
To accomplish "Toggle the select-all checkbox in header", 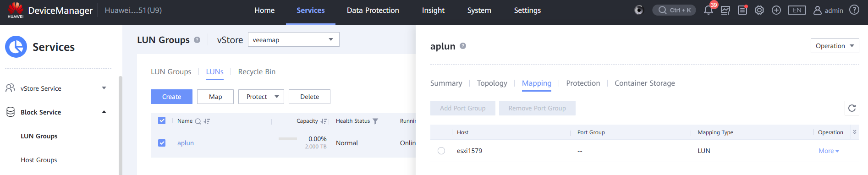I will 162,120.
